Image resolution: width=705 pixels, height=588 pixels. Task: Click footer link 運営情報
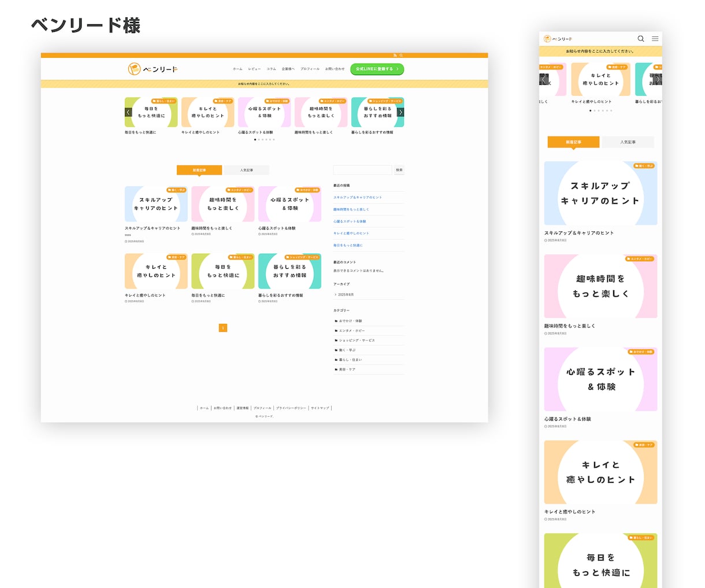(243, 408)
